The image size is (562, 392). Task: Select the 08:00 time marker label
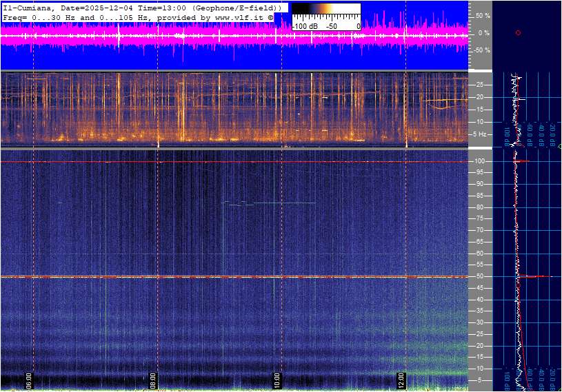click(153, 380)
